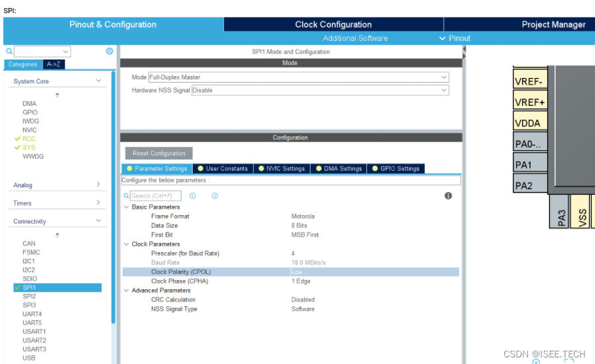595x364 pixels.
Task: Open the User Constants tab
Action: tap(223, 168)
